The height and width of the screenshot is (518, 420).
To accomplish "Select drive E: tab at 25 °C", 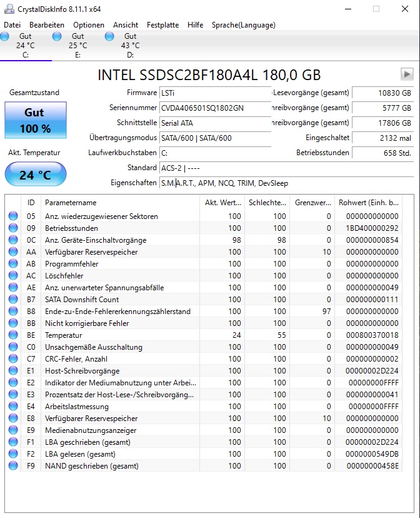I will 78,46.
